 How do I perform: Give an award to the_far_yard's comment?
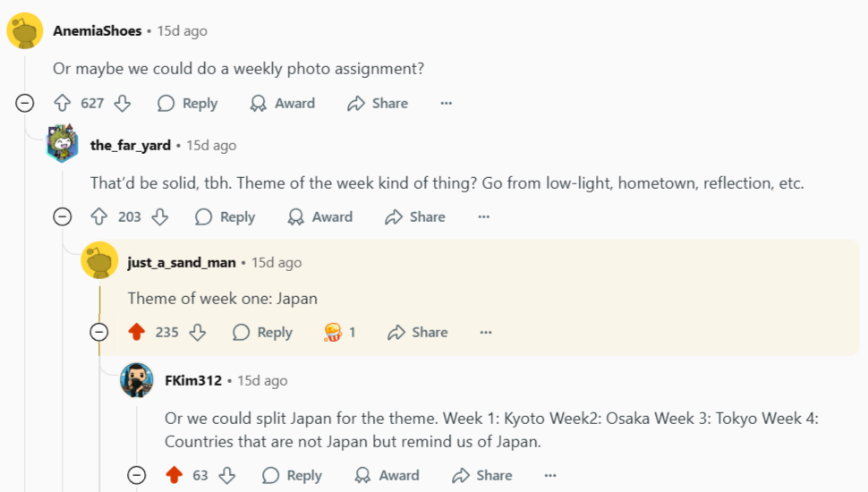pyautogui.click(x=321, y=216)
